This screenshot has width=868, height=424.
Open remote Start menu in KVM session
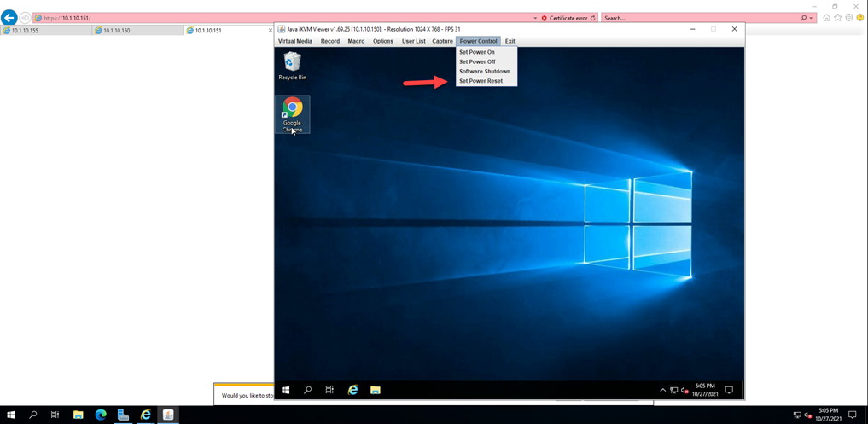point(286,390)
